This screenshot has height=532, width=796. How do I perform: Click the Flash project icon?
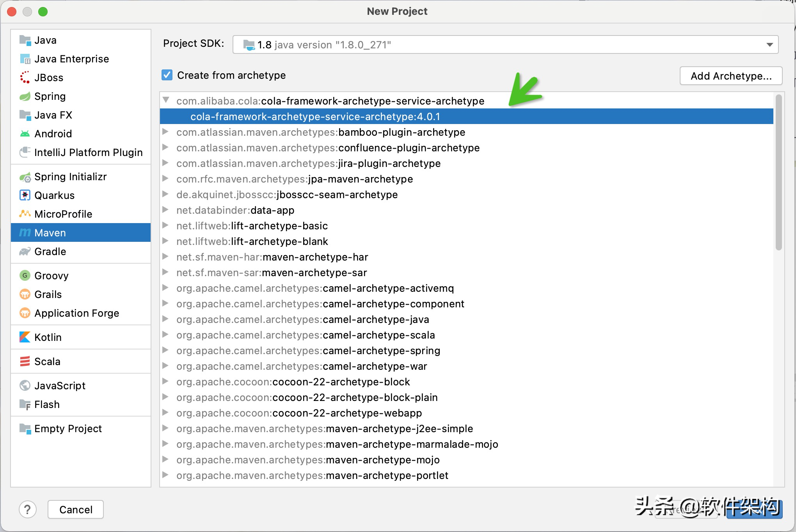[25, 404]
